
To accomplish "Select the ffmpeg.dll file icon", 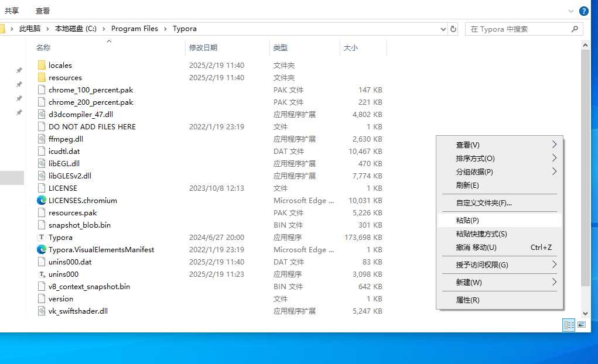I will click(42, 139).
